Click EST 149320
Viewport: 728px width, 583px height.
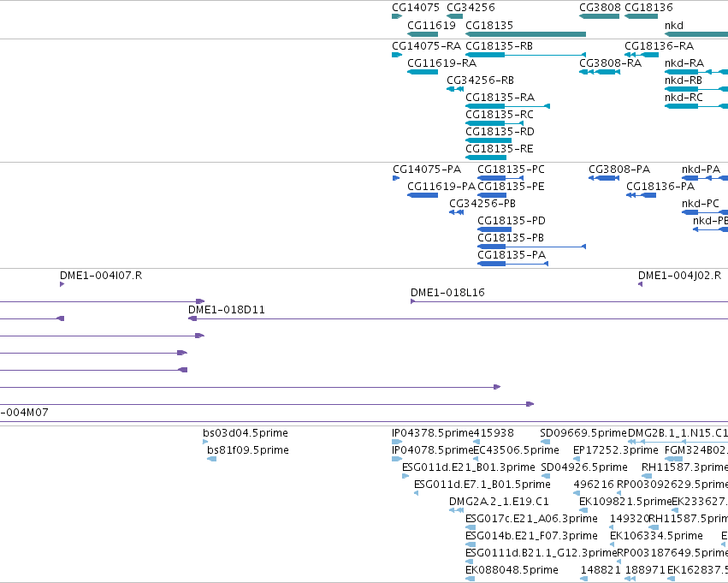click(629, 520)
